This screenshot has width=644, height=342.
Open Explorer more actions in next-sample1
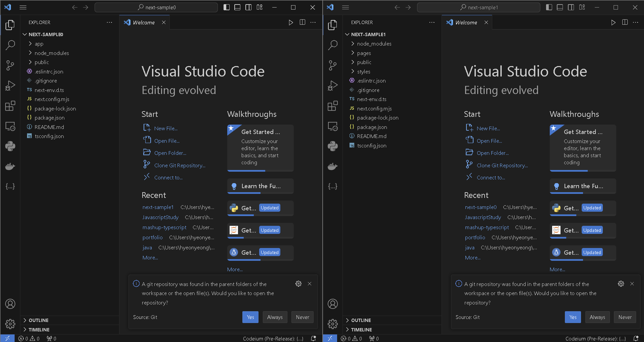pyautogui.click(x=432, y=22)
